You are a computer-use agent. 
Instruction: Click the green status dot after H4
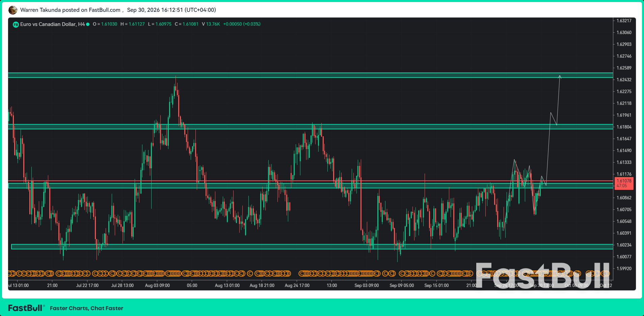pyautogui.click(x=88, y=24)
